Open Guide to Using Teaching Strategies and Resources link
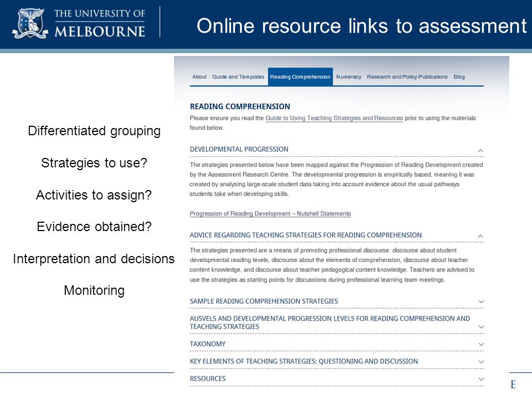This screenshot has height=399, width=532. click(x=334, y=118)
